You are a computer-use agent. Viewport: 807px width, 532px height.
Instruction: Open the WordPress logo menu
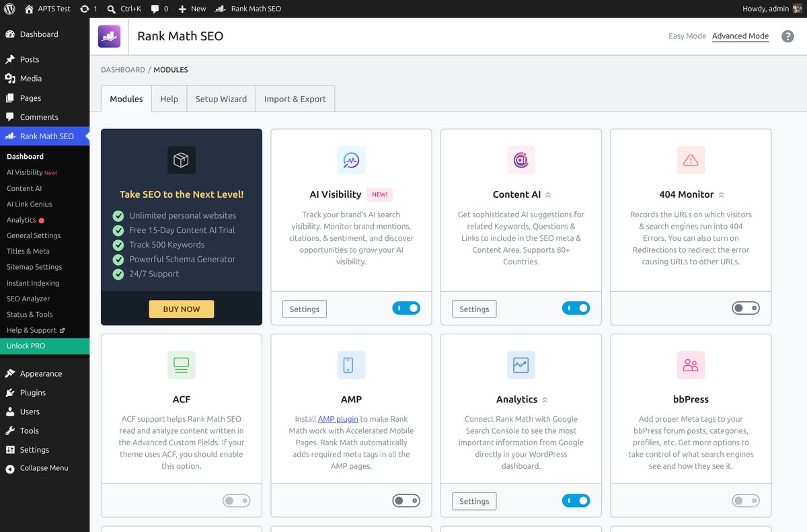pyautogui.click(x=9, y=9)
